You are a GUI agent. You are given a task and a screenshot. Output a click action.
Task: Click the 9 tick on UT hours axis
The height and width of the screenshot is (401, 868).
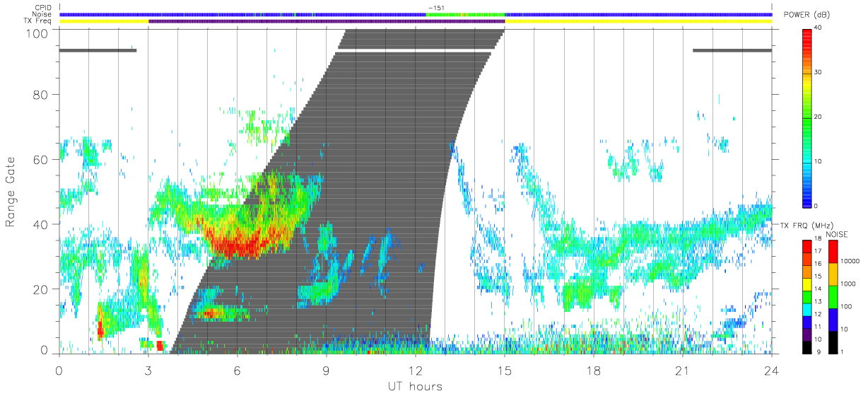pyautogui.click(x=327, y=370)
